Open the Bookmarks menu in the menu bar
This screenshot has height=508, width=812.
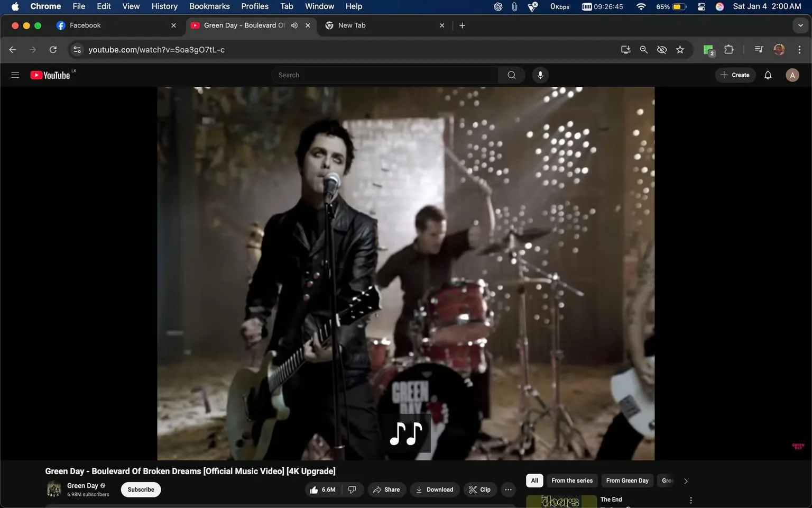click(x=209, y=6)
